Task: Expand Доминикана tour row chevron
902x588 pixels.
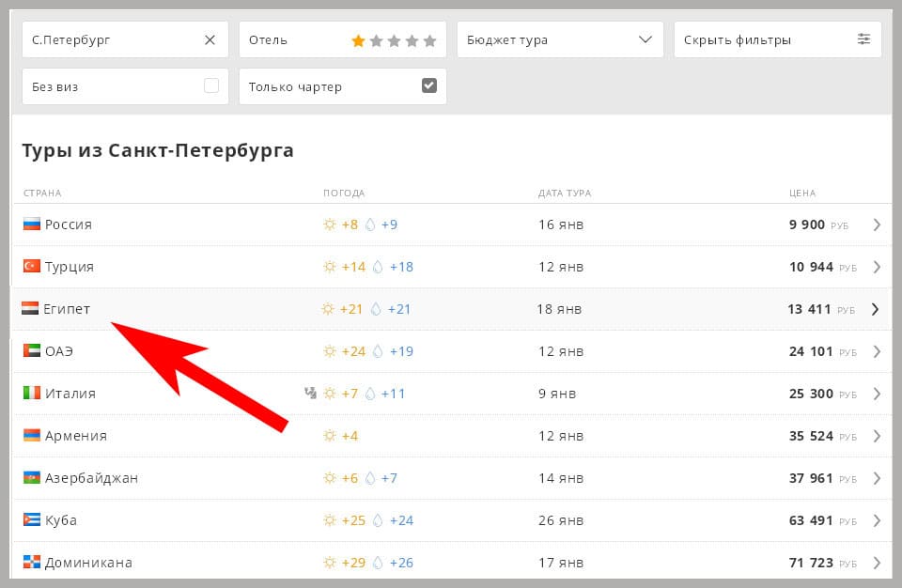Action: click(x=877, y=563)
